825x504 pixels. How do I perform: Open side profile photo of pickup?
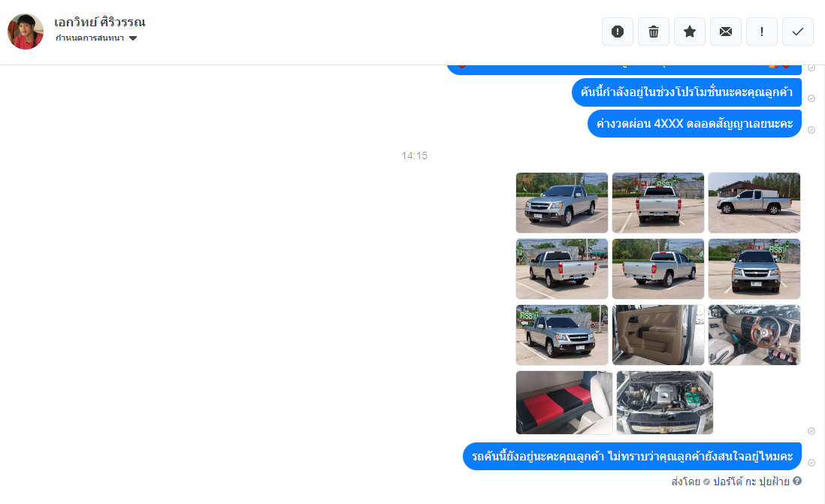point(754,203)
